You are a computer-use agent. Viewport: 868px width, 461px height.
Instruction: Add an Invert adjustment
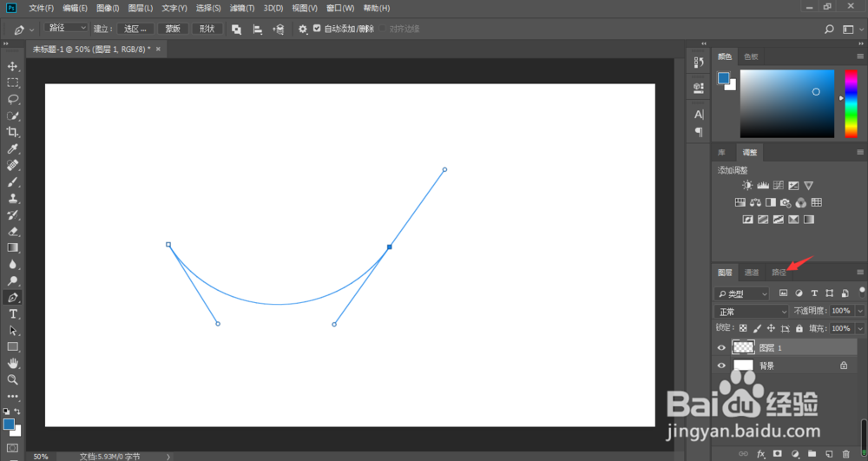748,220
